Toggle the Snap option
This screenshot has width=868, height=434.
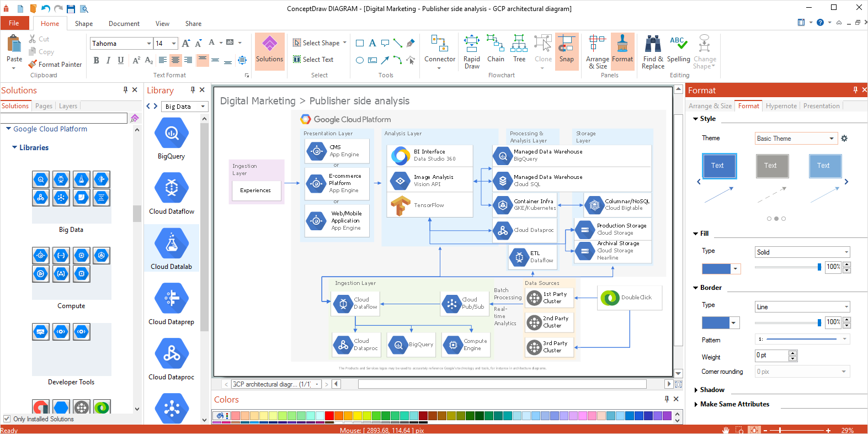(x=566, y=51)
